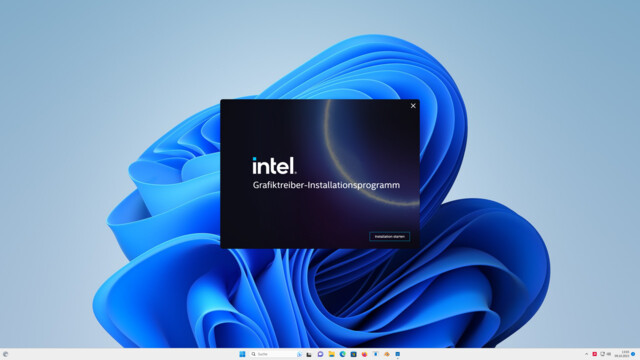This screenshot has width=640, height=360.
Task: Click the Installation starten button
Action: point(389,236)
